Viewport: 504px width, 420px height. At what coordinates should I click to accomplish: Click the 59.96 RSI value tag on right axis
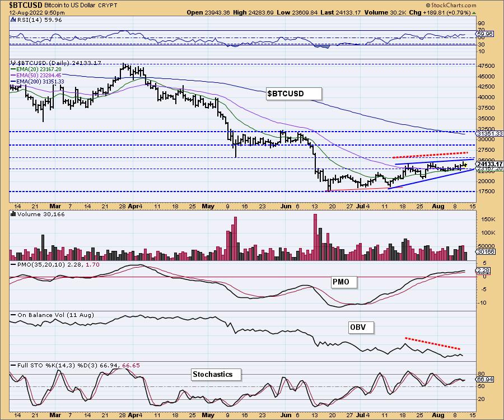coord(485,34)
